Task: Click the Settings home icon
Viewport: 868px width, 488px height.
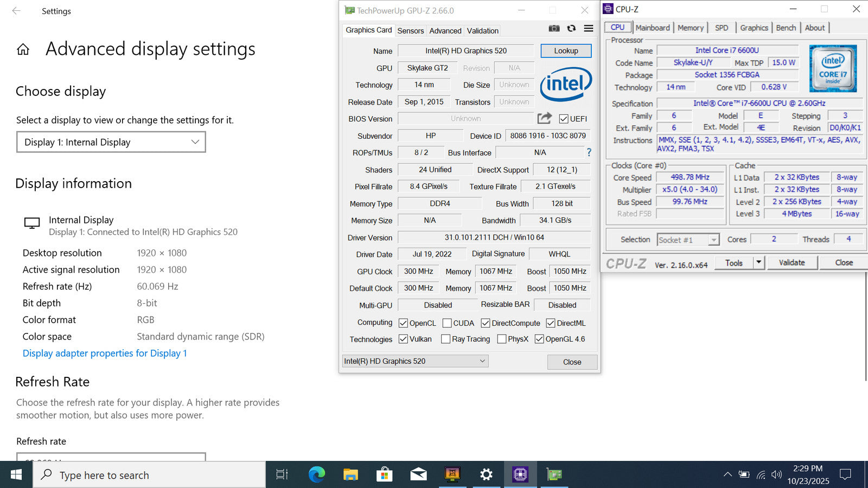Action: [23, 50]
